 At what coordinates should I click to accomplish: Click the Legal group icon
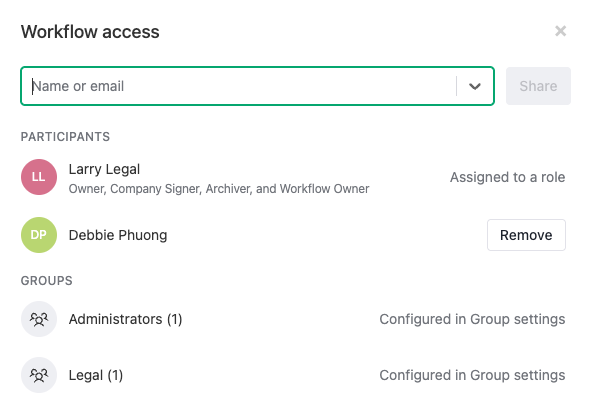click(x=39, y=375)
